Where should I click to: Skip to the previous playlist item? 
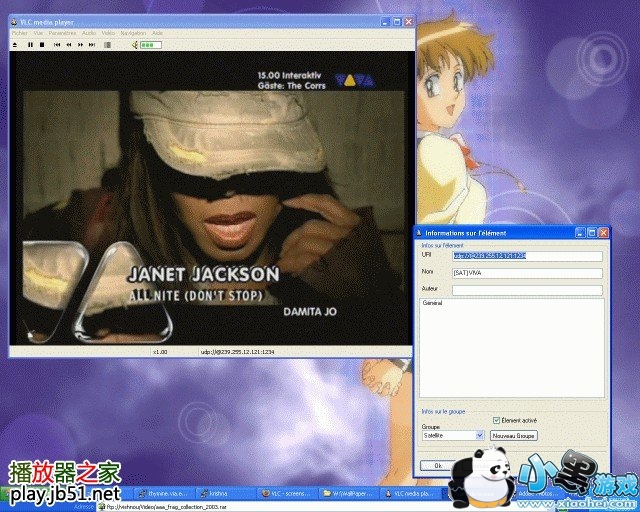(x=57, y=45)
